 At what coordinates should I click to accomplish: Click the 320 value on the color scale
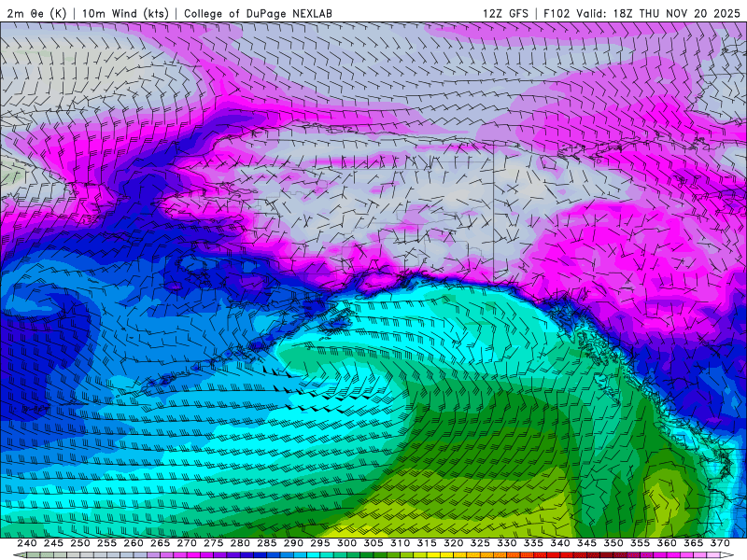[454, 543]
